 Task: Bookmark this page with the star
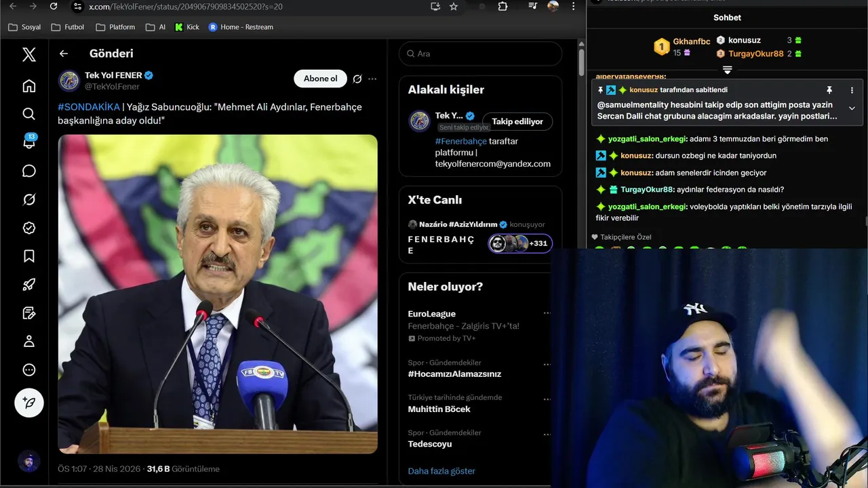click(454, 6)
